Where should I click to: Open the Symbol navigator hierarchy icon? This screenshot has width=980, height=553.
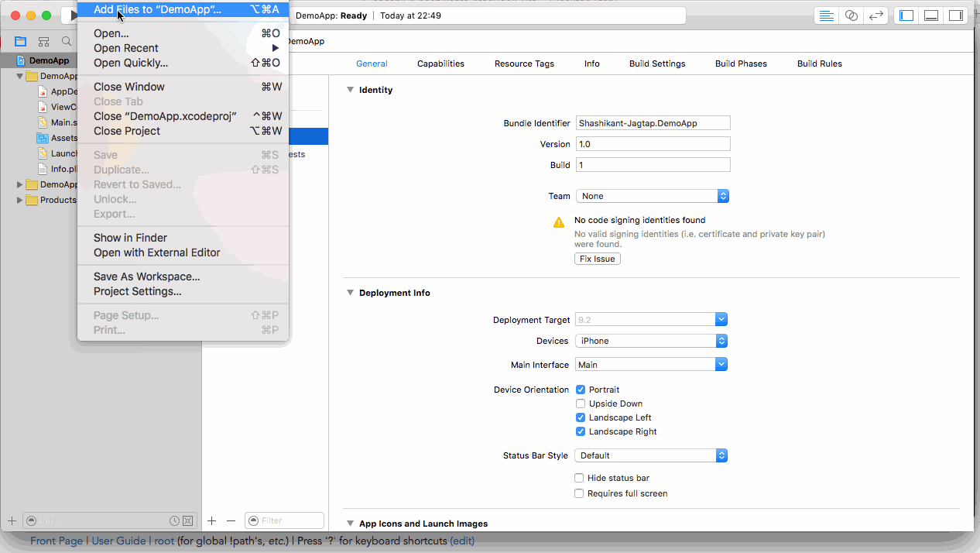pos(43,41)
